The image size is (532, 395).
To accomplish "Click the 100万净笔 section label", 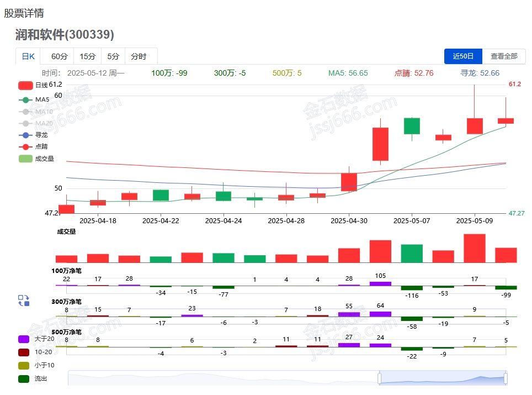I will (66, 271).
